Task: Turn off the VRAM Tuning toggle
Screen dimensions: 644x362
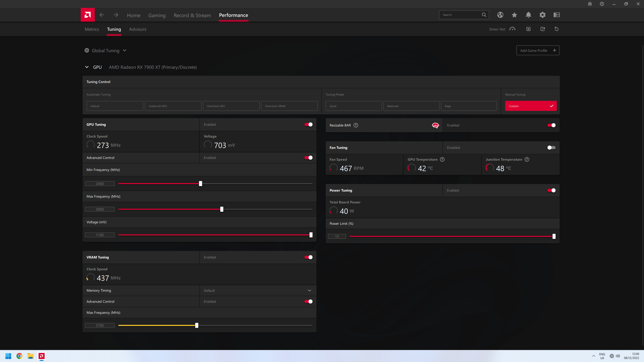Action: click(x=308, y=257)
